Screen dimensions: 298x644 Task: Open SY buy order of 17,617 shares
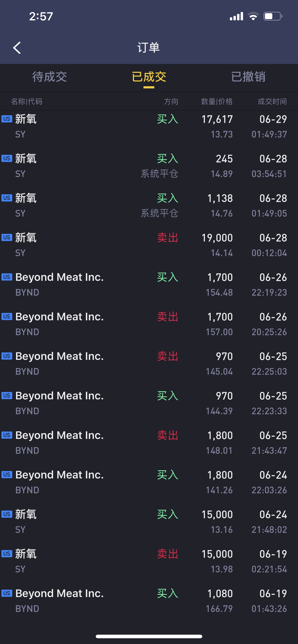pos(149,126)
